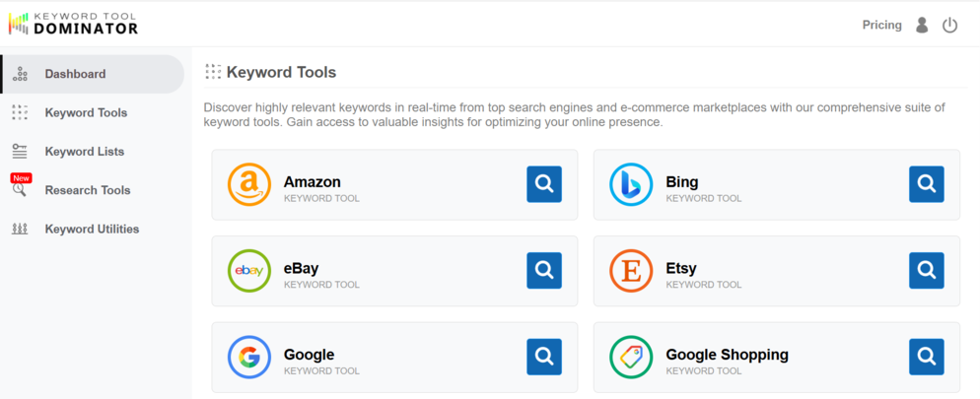The width and height of the screenshot is (980, 399).
Task: Click the eBay logo icon
Action: pos(249,270)
